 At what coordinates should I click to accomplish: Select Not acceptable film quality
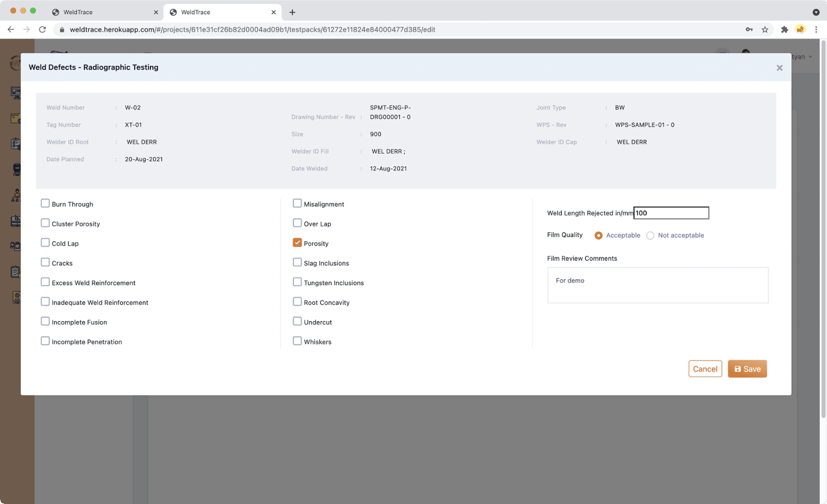[x=650, y=235]
